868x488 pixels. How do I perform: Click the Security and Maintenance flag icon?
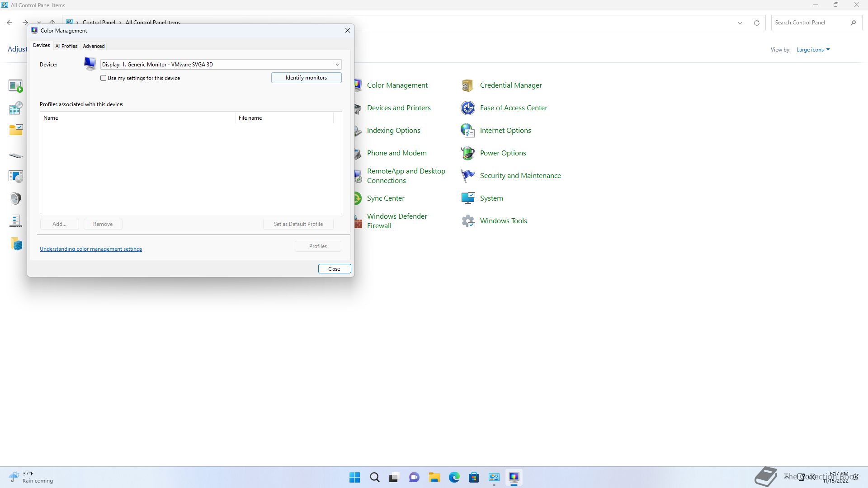pos(467,175)
